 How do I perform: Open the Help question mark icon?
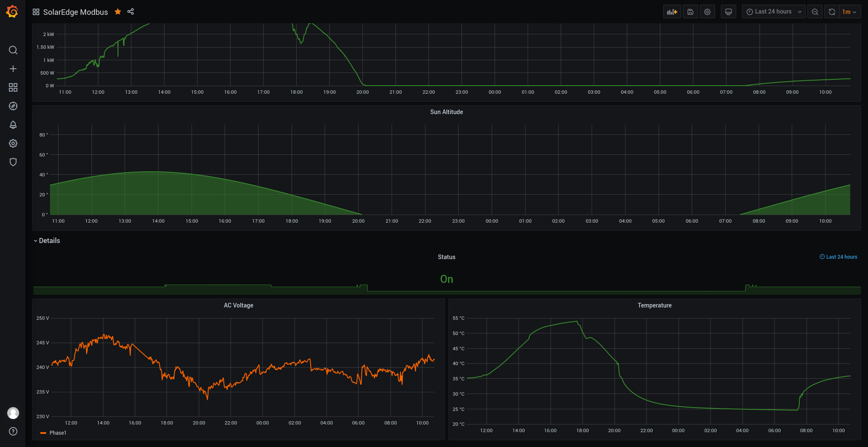(x=13, y=431)
